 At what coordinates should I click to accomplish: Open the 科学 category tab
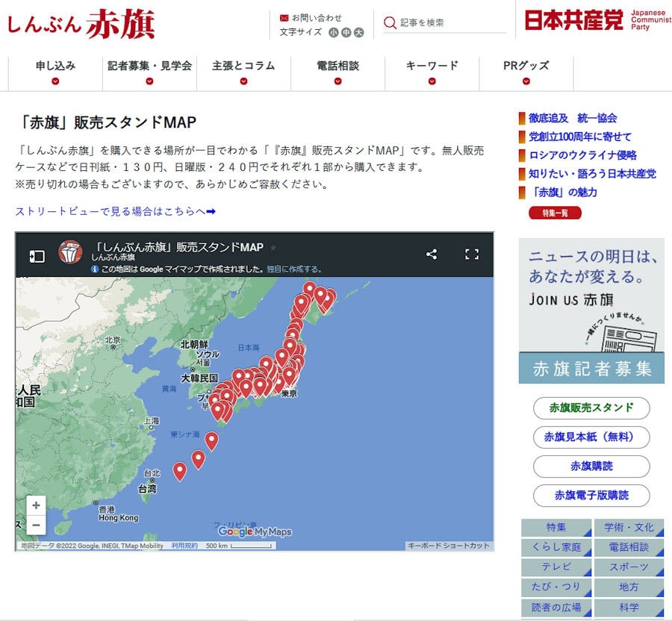(x=629, y=608)
